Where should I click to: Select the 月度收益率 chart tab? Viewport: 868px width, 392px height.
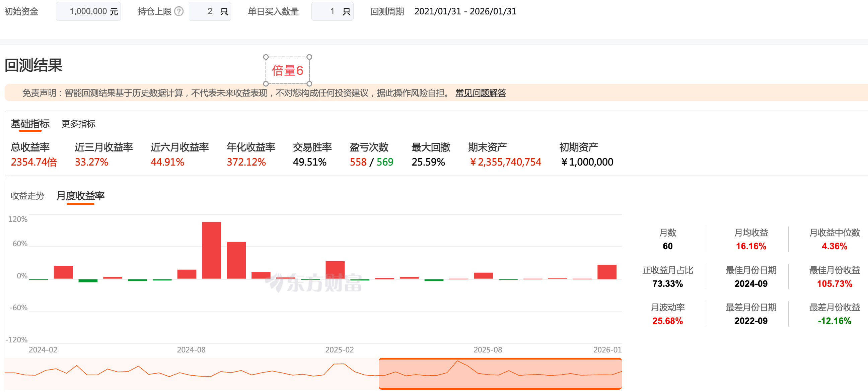[x=80, y=195]
